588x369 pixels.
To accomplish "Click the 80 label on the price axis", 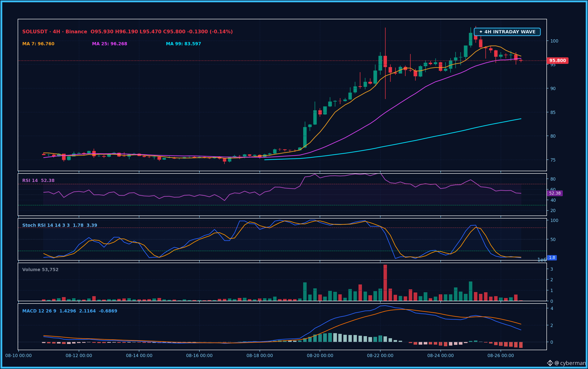I will [553, 136].
